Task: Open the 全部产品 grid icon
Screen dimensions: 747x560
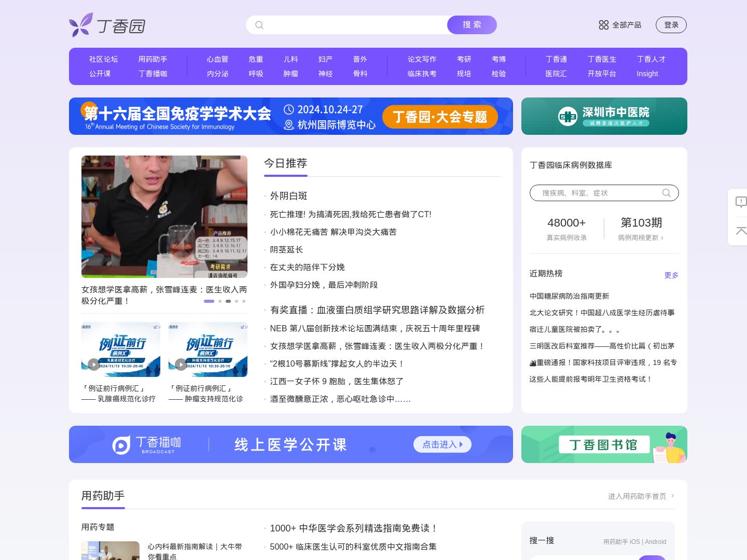Action: [604, 25]
